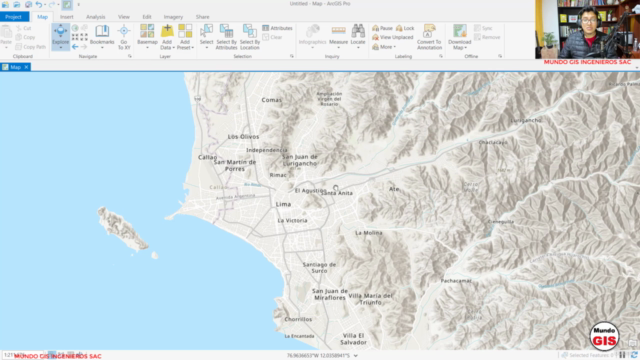This screenshot has height=360, width=640.
Task: Customize quick access toolbar dropdown
Action: pos(78,4)
